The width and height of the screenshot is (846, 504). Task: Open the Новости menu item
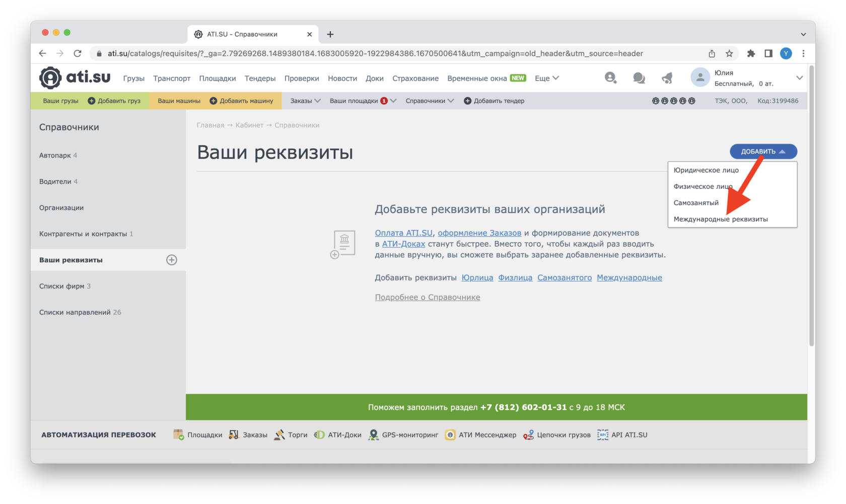342,79
